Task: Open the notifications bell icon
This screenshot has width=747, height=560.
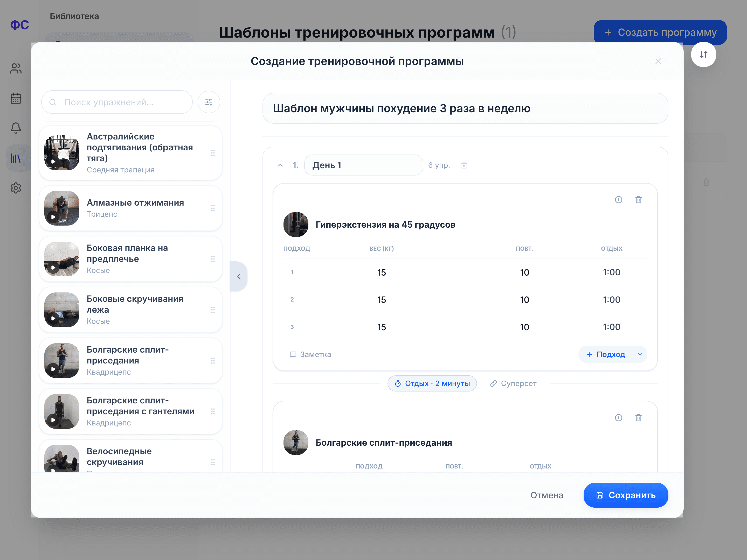Action: coord(16,128)
